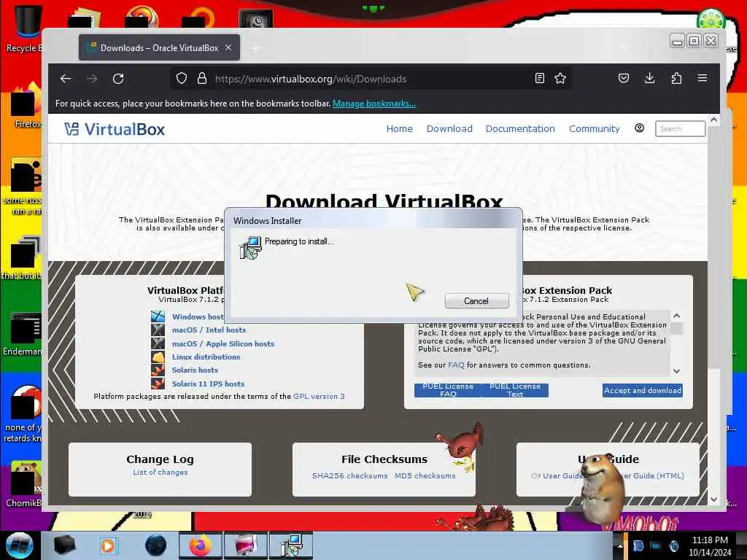Bookmark this page with the star icon

(x=560, y=79)
